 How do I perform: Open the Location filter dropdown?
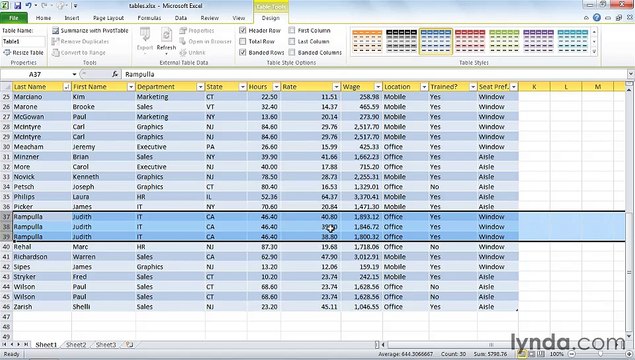[x=424, y=87]
